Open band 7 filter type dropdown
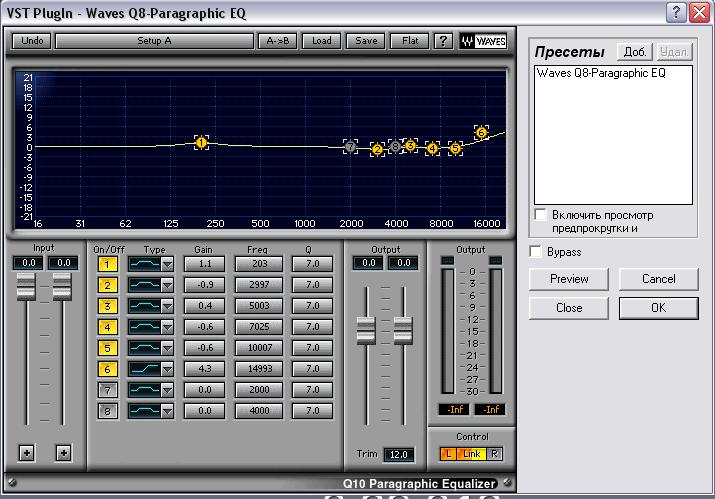This screenshot has height=499, width=715. [x=167, y=390]
